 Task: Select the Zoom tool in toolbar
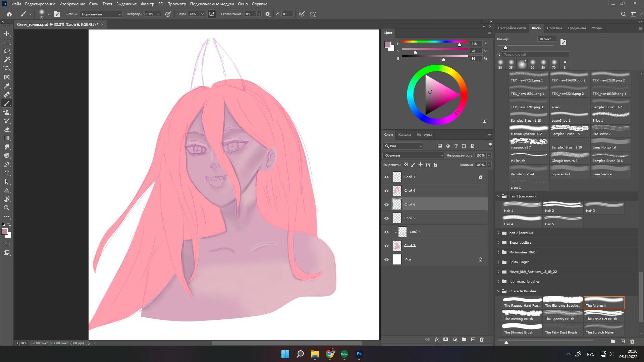(x=7, y=208)
